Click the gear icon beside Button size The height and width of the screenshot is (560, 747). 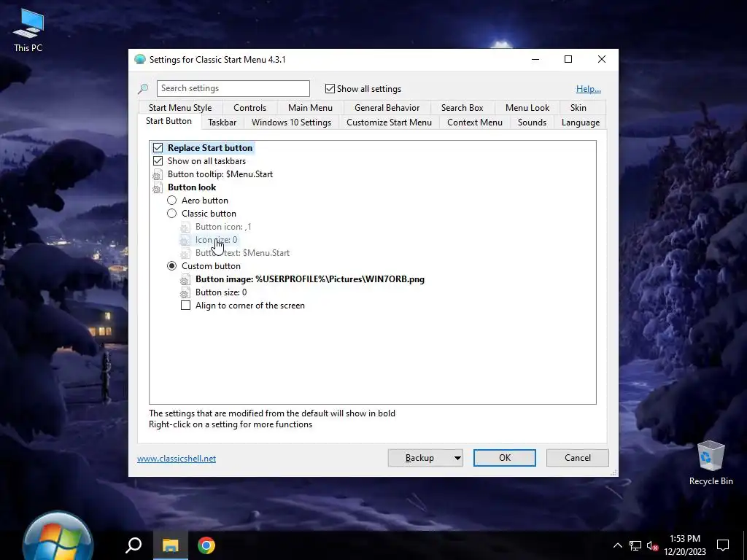pyautogui.click(x=185, y=293)
